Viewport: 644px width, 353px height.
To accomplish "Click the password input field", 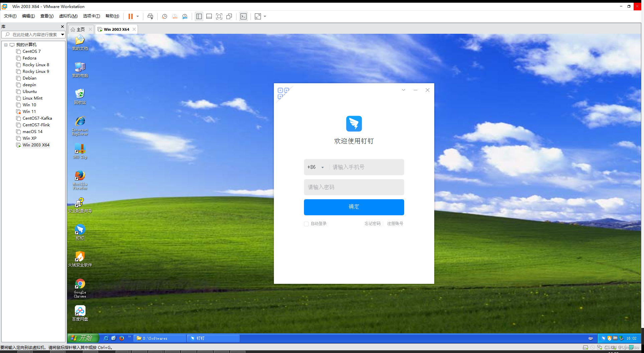I will point(354,187).
